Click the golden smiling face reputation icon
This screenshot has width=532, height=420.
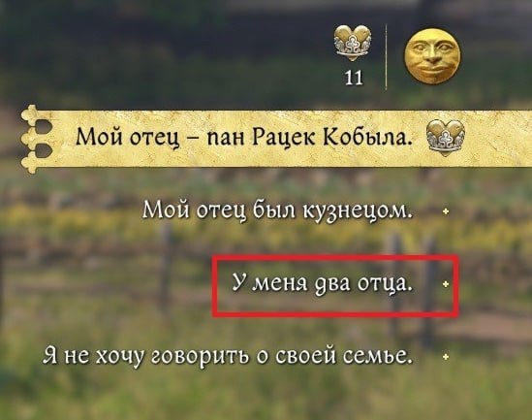click(432, 56)
